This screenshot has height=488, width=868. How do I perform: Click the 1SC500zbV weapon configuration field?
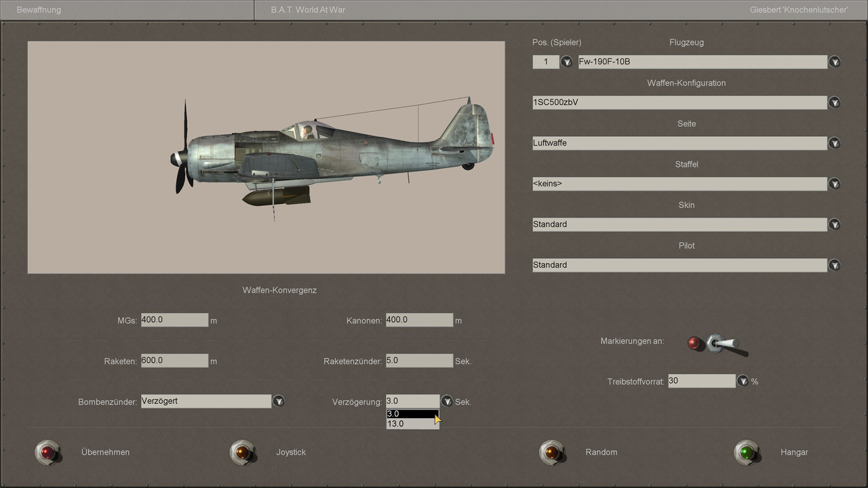tap(679, 102)
